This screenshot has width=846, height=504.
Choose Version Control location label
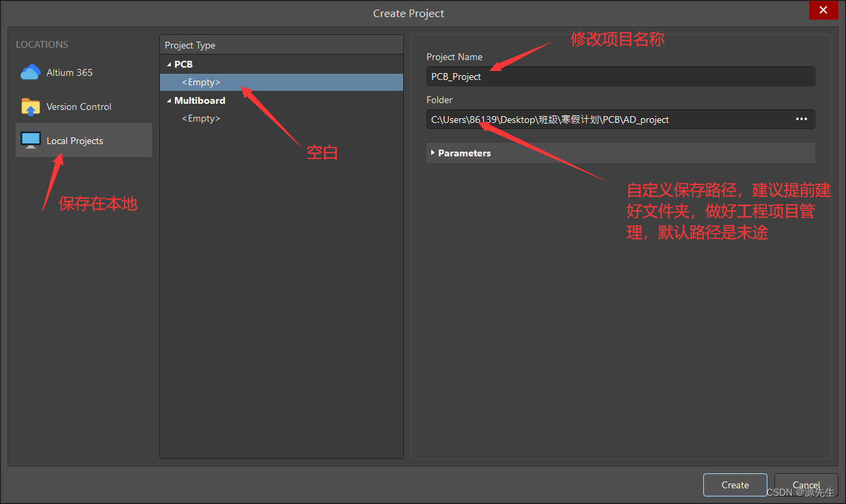pyautogui.click(x=79, y=107)
